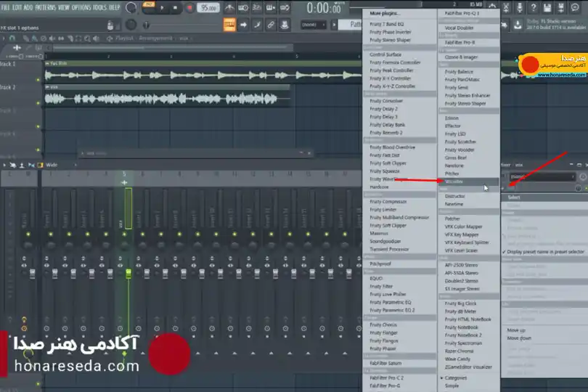Screen dimensions: 588x392
Task: Choose More plugins... in the plugin list
Action: pos(384,13)
